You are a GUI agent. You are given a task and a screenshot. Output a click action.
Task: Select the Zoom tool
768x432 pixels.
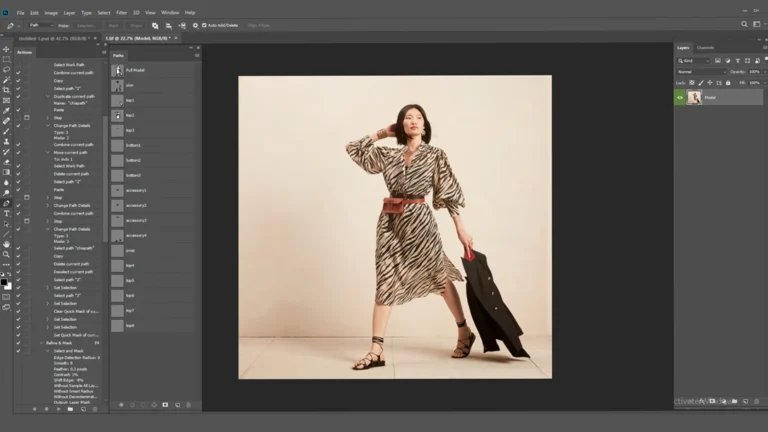(6, 254)
